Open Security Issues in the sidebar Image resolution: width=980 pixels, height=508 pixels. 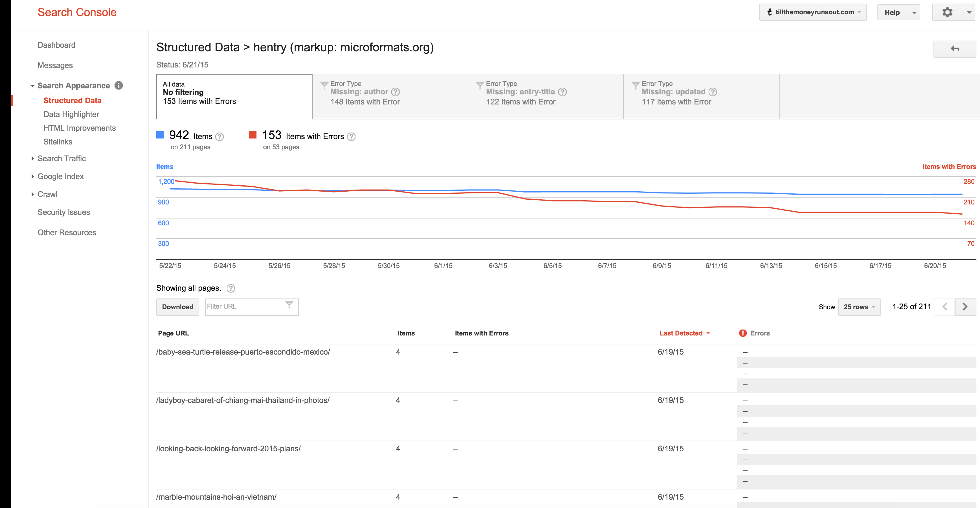(64, 212)
